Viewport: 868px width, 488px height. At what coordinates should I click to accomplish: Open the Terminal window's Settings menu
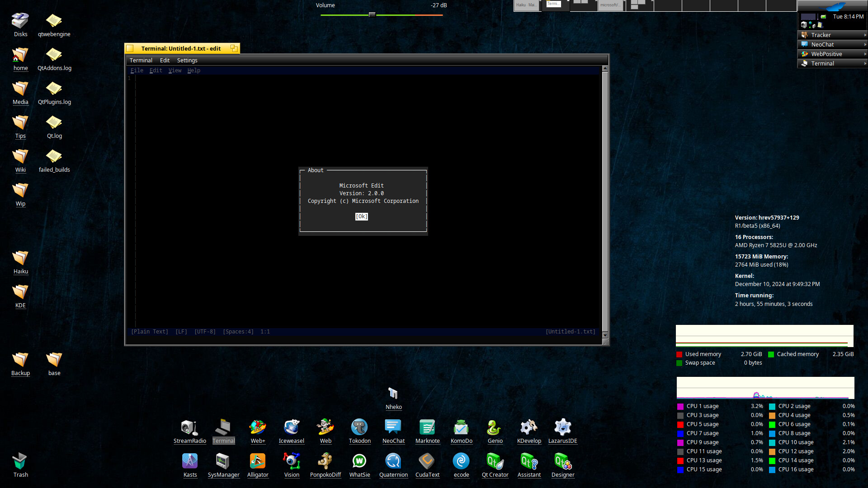click(187, 61)
